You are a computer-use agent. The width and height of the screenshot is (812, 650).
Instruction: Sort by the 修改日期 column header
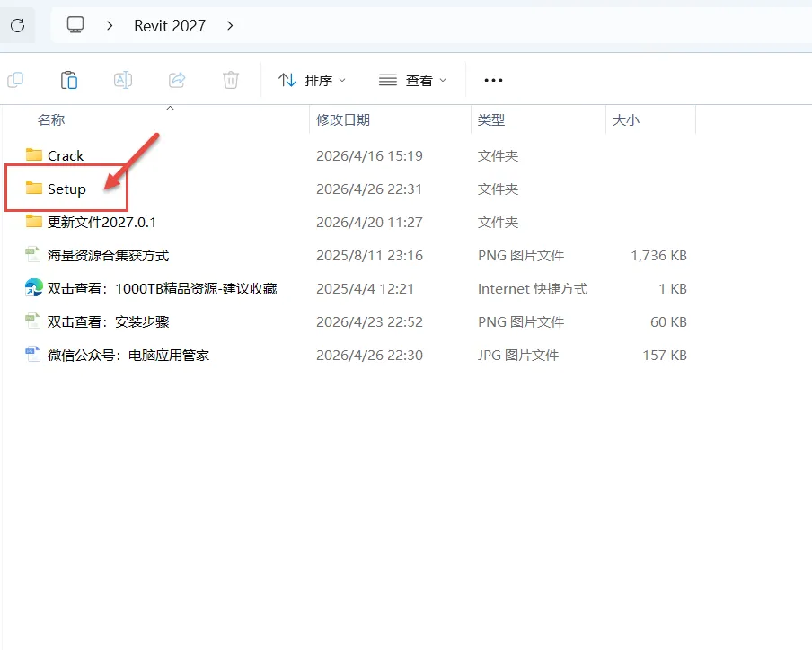[343, 120]
